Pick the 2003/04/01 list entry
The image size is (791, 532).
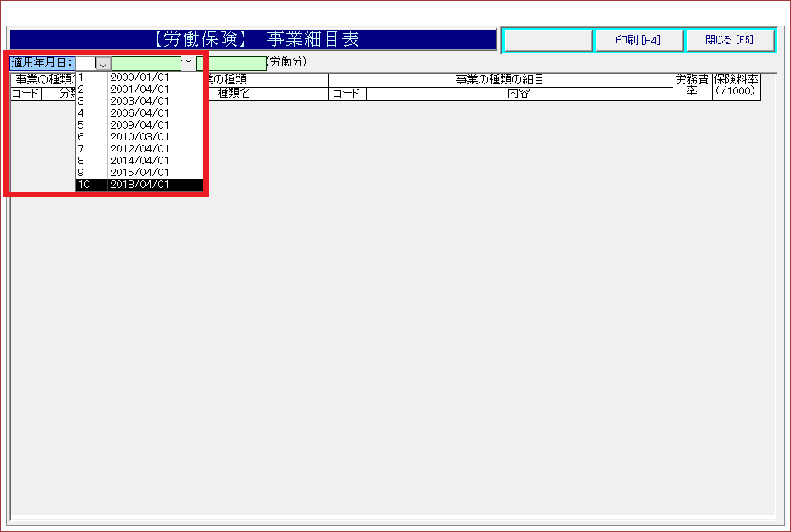140,100
